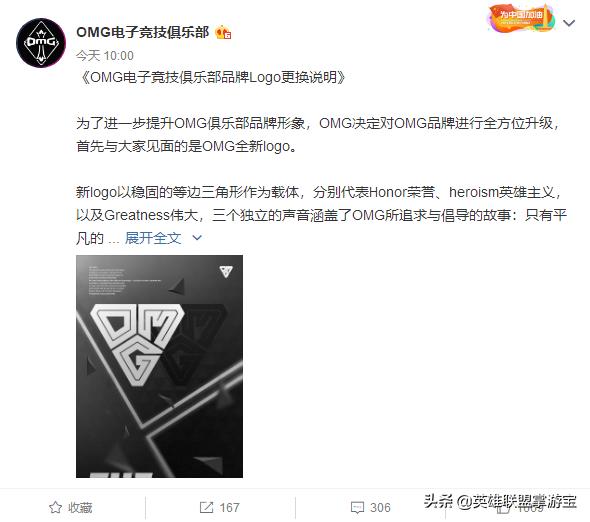Open the logo poster image thumbnail
Viewport: 590px width, 522px height.
tap(160, 366)
